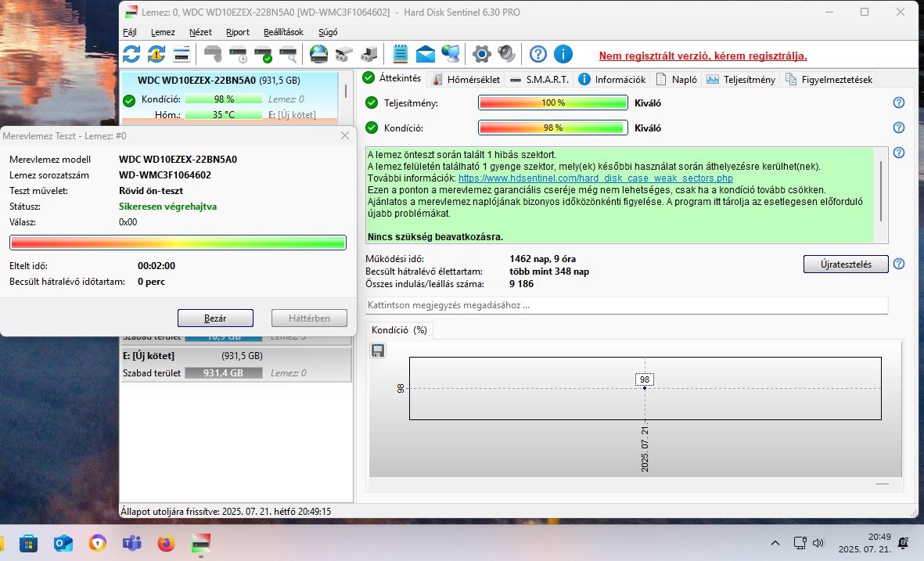Image resolution: width=924 pixels, height=561 pixels.
Task: Open Firefox from the taskbar
Action: point(166,543)
